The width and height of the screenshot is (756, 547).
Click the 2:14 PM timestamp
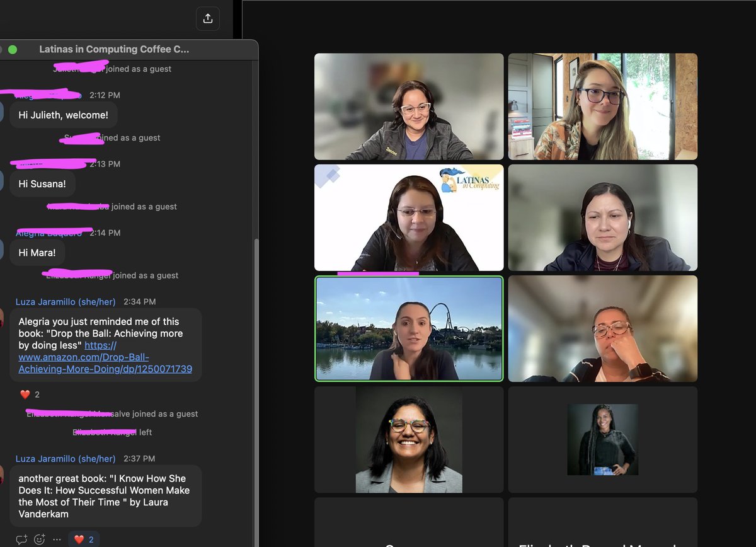pos(105,233)
